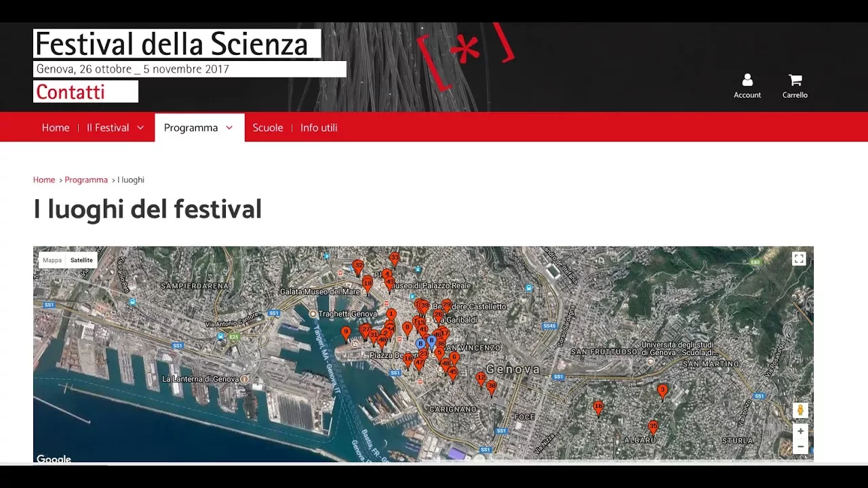Select map marker number 35
This screenshot has width=868, height=488.
pyautogui.click(x=652, y=428)
